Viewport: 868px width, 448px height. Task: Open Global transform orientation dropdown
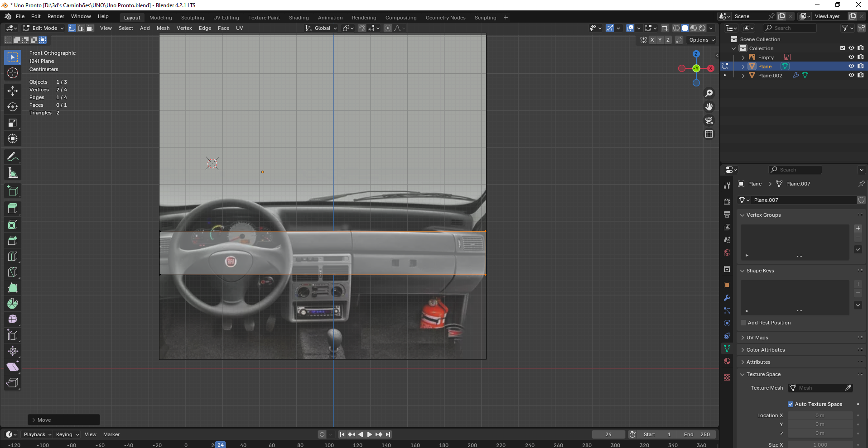click(x=322, y=28)
